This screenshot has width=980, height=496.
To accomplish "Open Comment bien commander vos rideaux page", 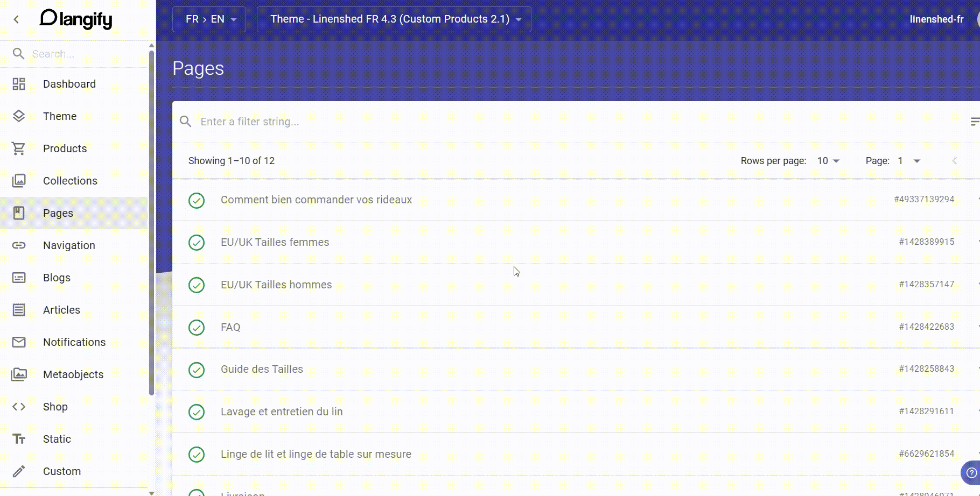I will click(x=316, y=200).
